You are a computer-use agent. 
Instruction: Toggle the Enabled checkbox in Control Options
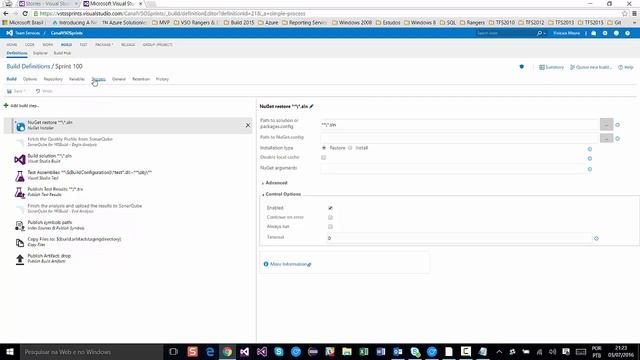(330, 208)
